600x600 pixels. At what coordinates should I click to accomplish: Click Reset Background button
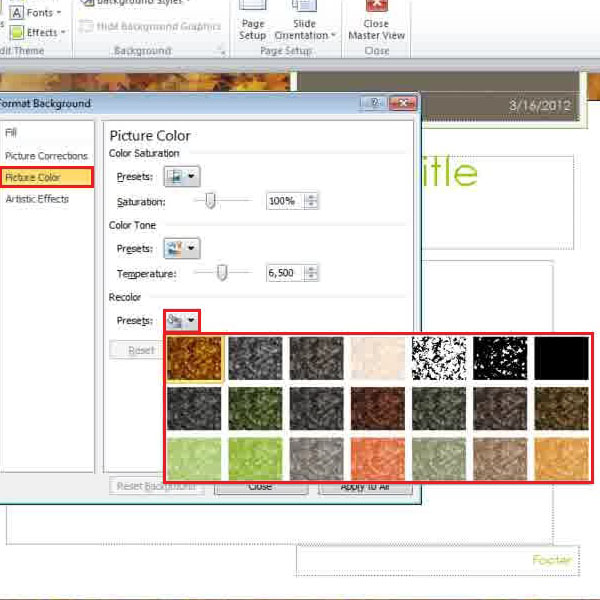tap(156, 486)
